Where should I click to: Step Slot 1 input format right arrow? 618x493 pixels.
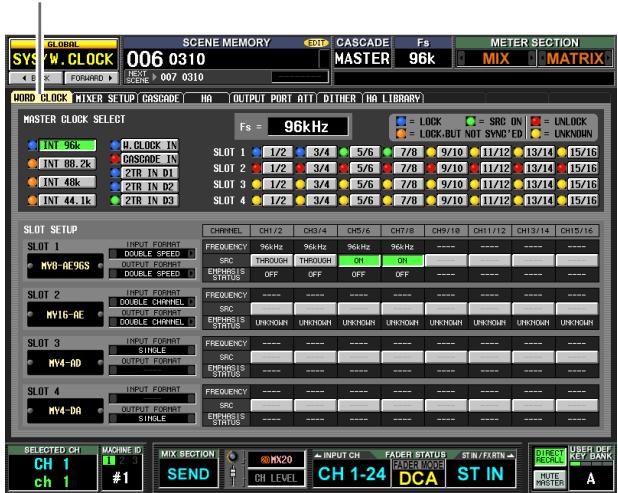192,254
